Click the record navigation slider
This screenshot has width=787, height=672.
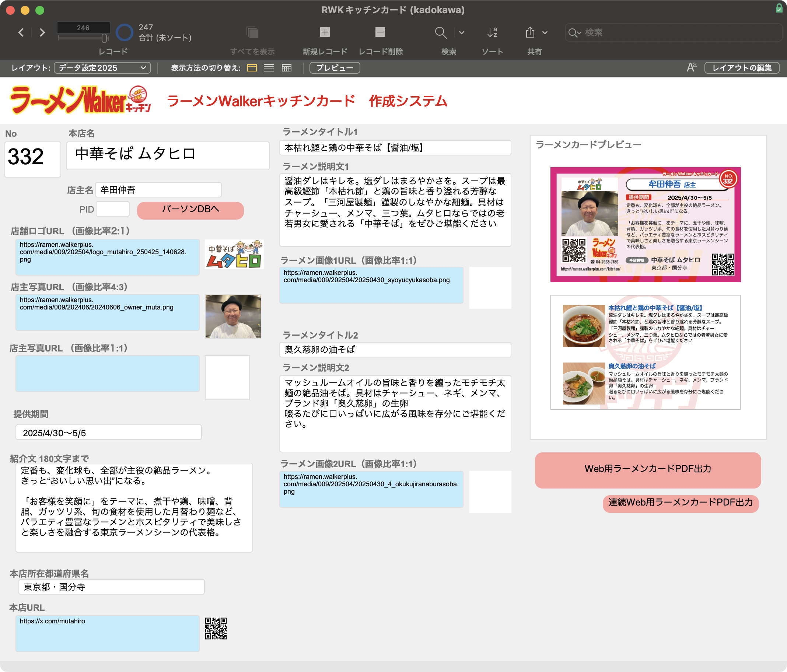[83, 38]
